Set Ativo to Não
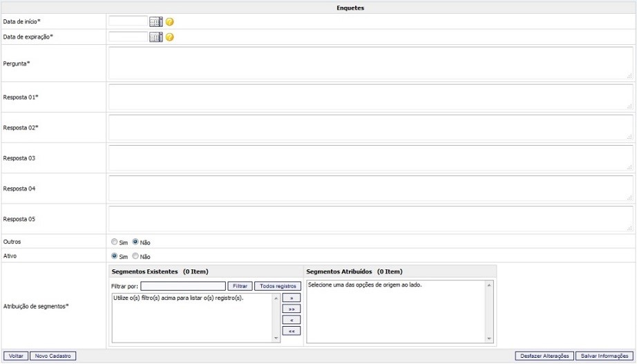This screenshot has width=637, height=364. point(135,256)
